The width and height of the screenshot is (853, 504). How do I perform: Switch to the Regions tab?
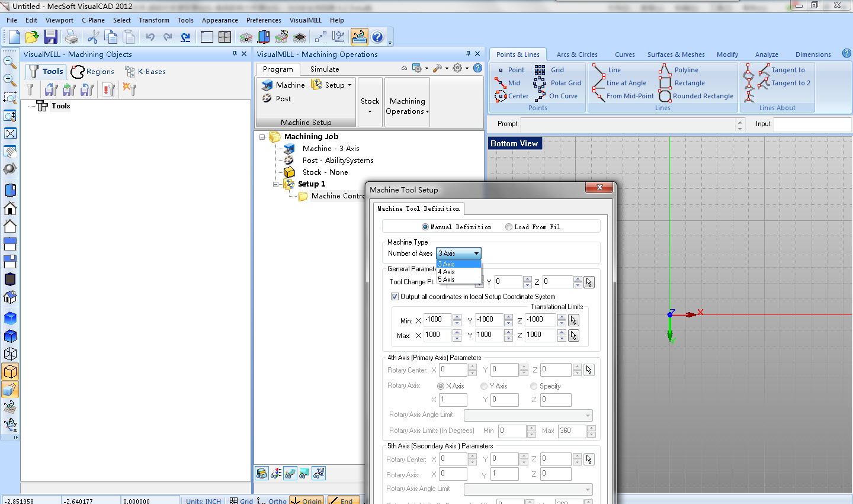(x=92, y=72)
